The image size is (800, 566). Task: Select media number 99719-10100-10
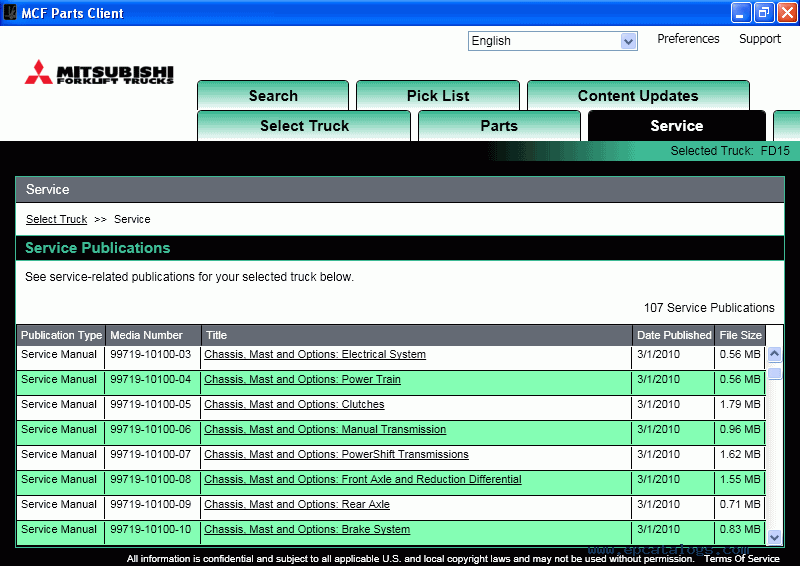coord(151,529)
